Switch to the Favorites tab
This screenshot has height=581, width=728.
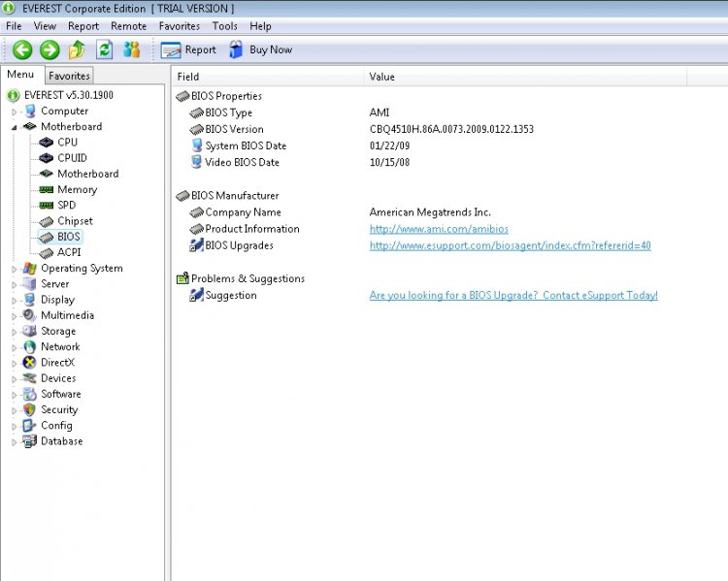click(69, 76)
